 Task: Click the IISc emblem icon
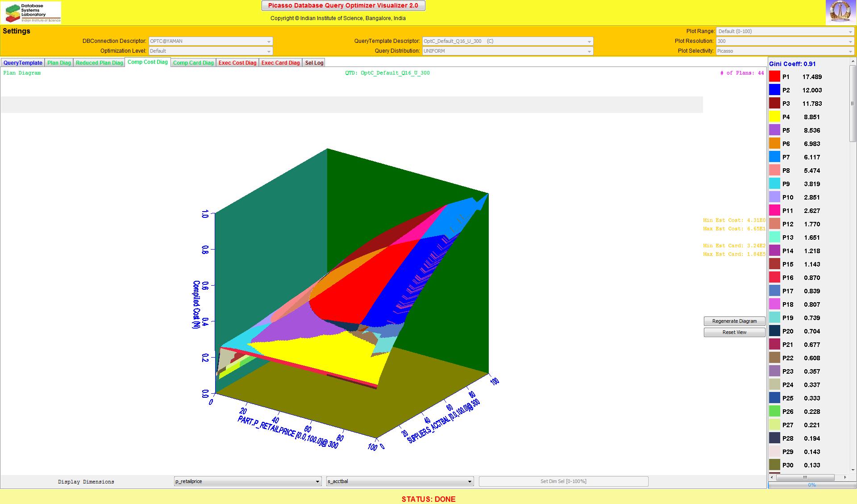[x=840, y=12]
